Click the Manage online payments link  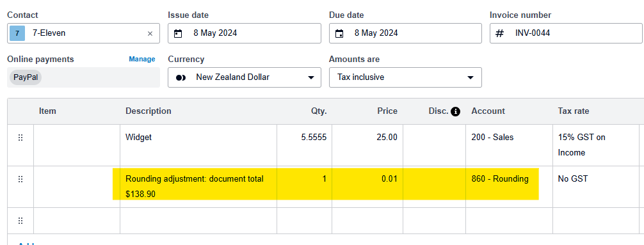(142, 59)
